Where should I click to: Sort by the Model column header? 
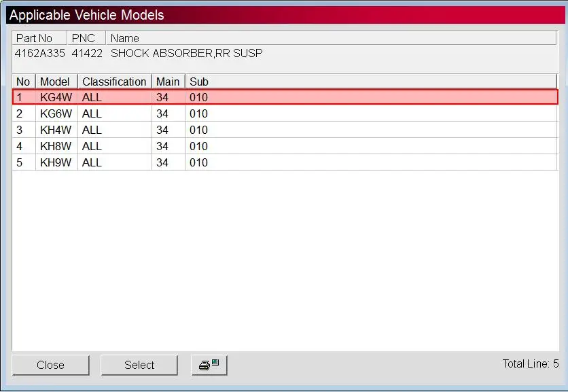[x=56, y=82]
